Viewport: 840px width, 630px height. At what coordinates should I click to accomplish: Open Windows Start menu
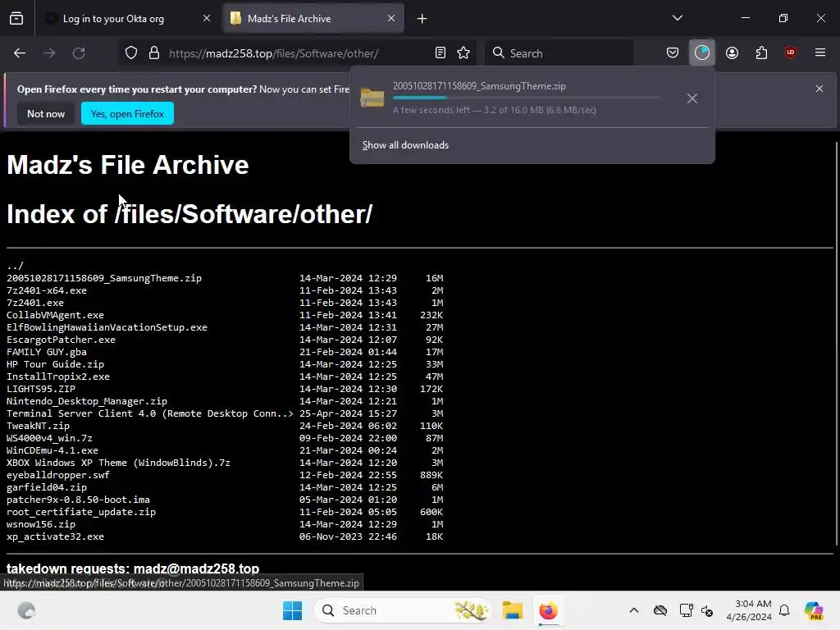pos(293,610)
